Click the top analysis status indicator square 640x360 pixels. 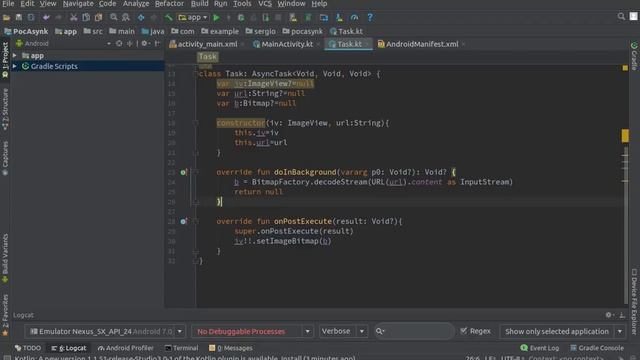point(625,68)
